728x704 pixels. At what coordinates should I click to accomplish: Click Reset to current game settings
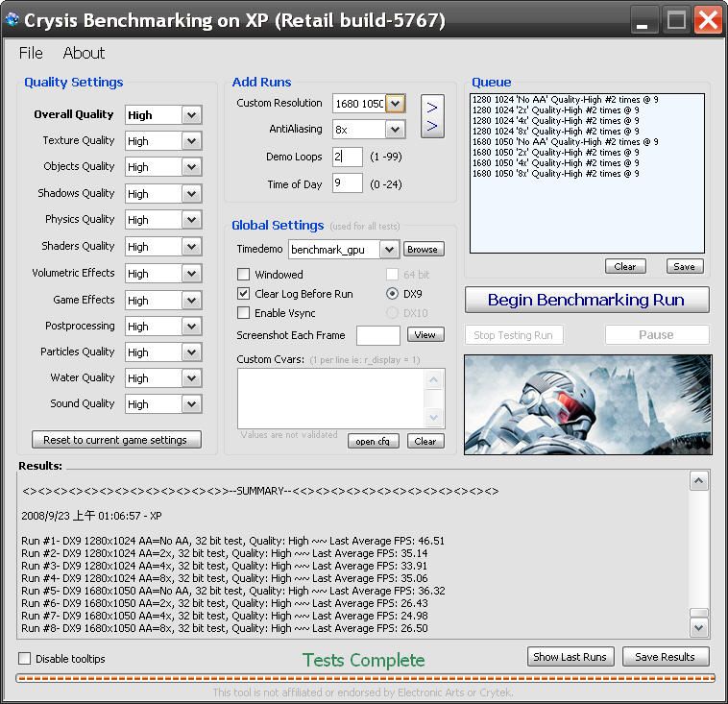pyautogui.click(x=116, y=439)
